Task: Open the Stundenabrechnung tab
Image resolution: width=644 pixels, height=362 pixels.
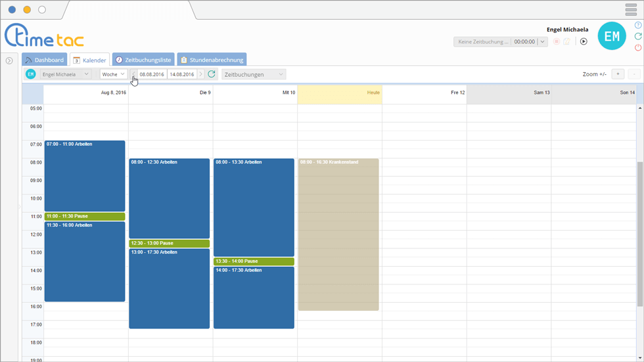Action: click(212, 60)
